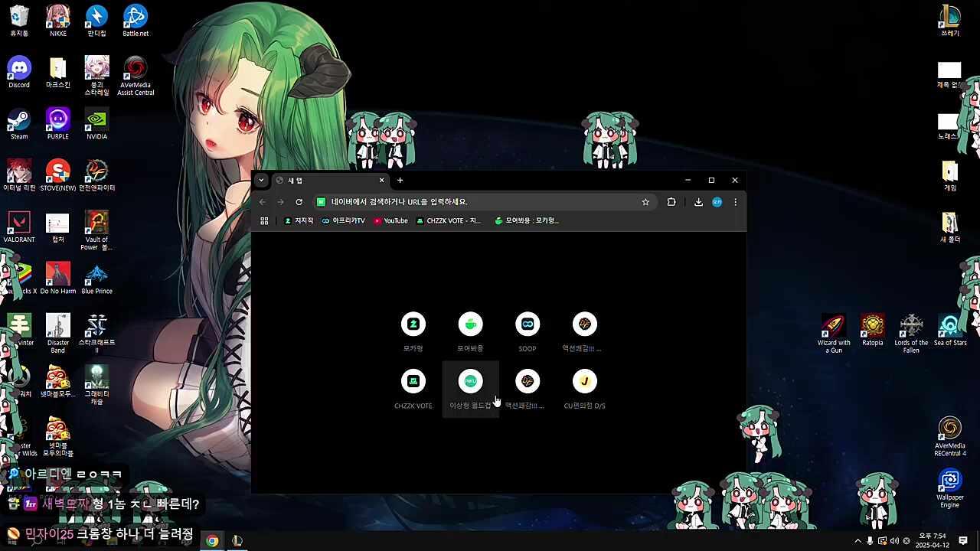Open the 이상형 월드컵 shortcut tile
This screenshot has height=551, width=980.
(x=470, y=390)
